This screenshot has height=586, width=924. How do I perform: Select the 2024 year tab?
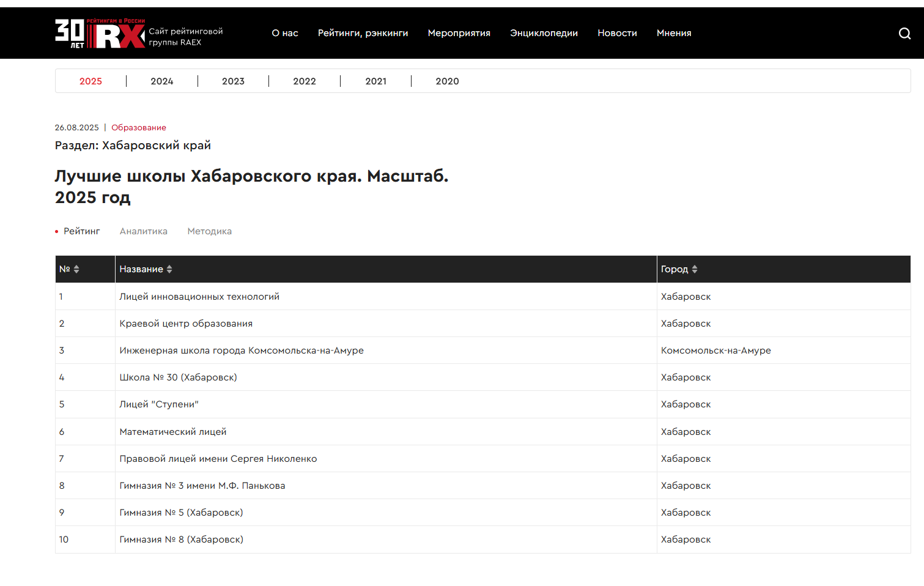[162, 81]
